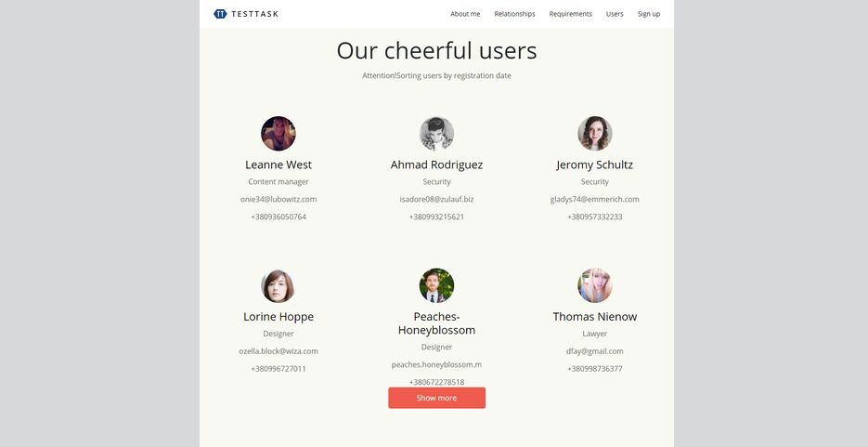This screenshot has width=868, height=447.
Task: Select email isadore08@zulauf.biz
Action: pos(436,200)
